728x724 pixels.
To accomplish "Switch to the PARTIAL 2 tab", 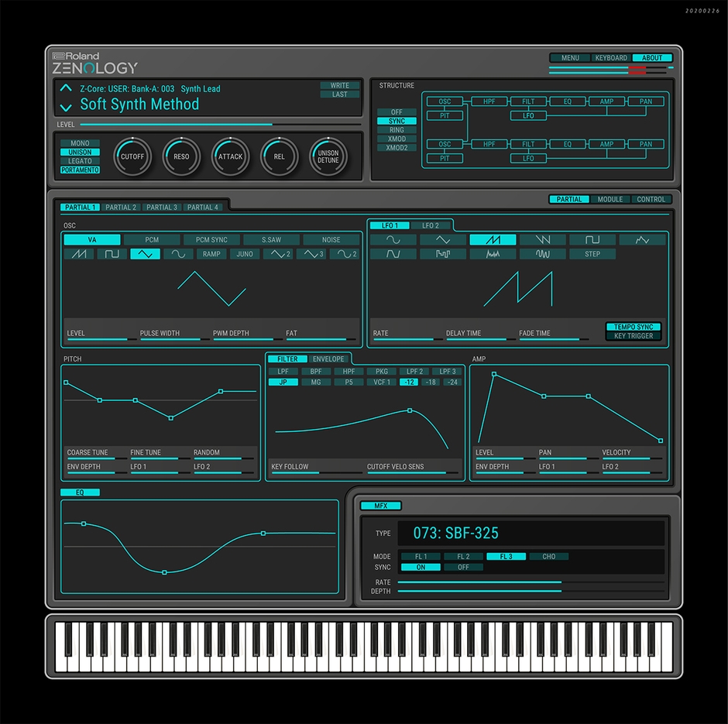I will coord(121,208).
